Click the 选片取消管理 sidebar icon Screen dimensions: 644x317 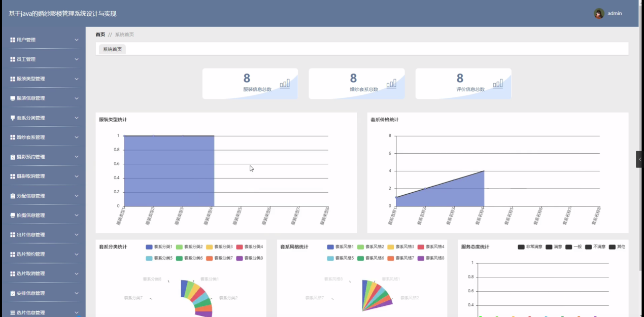[x=13, y=273]
